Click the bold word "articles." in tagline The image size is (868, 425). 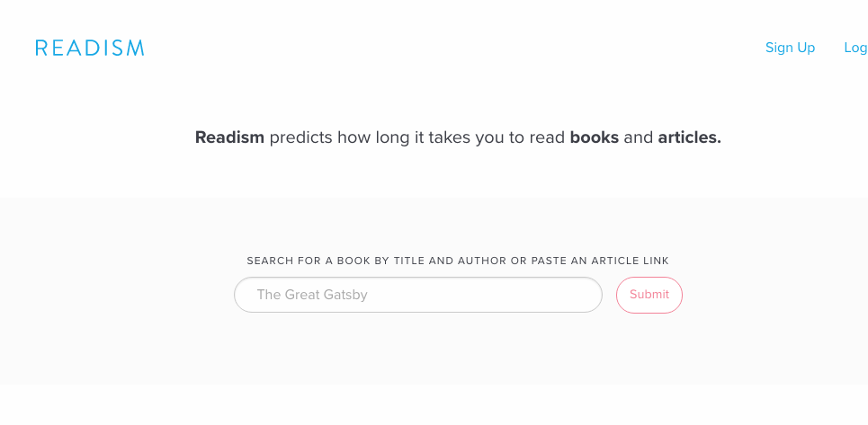689,137
